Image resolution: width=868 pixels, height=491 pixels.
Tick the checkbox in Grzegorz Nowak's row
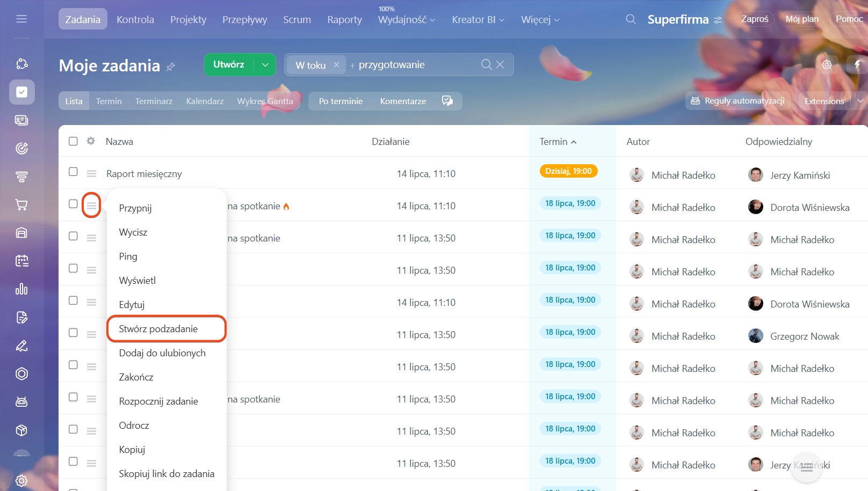[x=73, y=333]
